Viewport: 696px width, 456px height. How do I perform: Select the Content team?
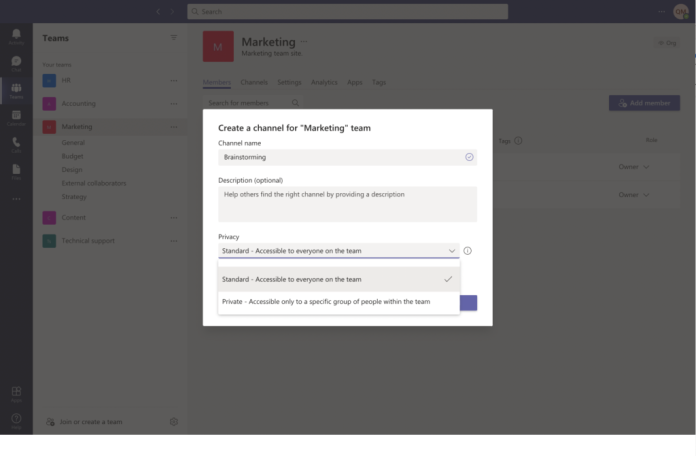(x=110, y=218)
